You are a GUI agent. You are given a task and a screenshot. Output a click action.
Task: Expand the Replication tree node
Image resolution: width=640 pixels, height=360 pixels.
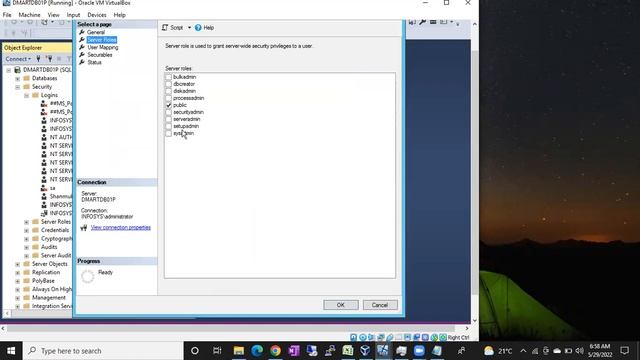pos(18,272)
